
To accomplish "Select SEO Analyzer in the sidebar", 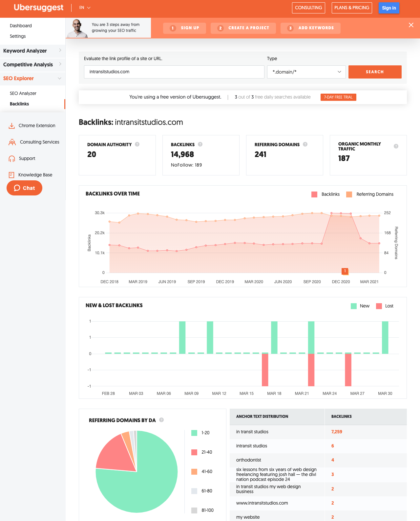I will [x=23, y=93].
